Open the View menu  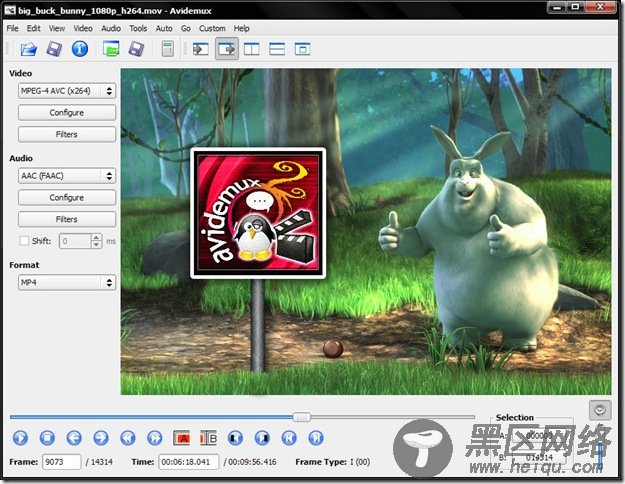[x=57, y=28]
